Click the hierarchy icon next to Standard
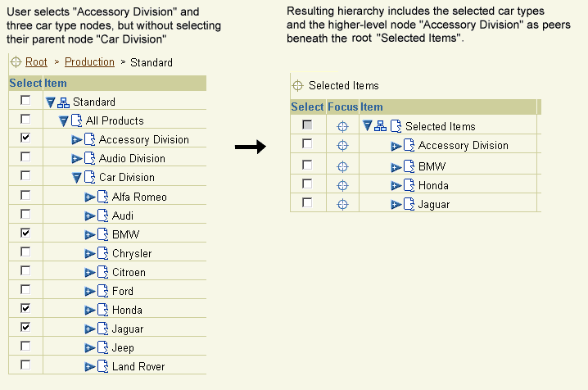This screenshot has height=390, width=588. tap(63, 102)
